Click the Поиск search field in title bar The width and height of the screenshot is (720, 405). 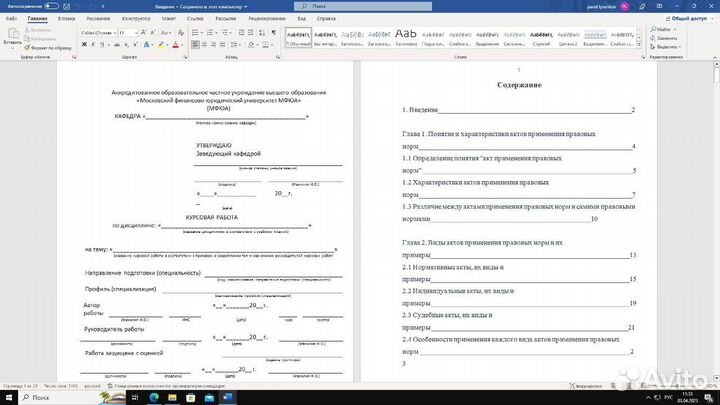[x=363, y=6]
